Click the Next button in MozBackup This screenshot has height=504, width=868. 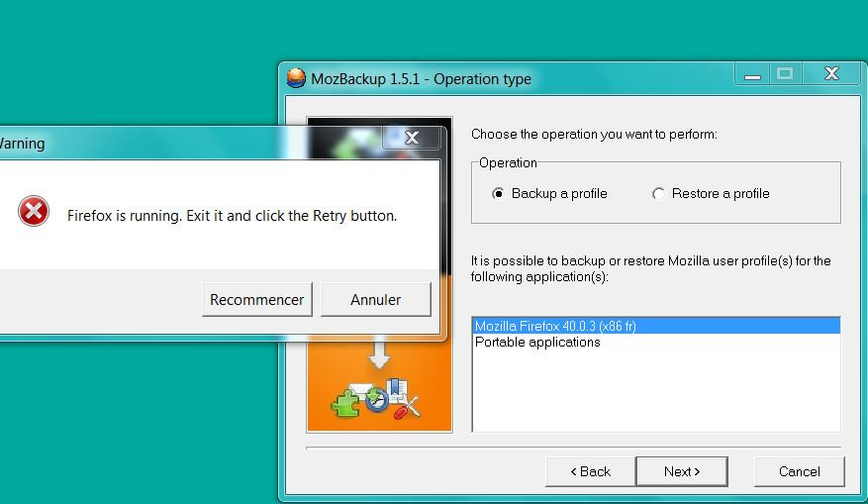(682, 471)
